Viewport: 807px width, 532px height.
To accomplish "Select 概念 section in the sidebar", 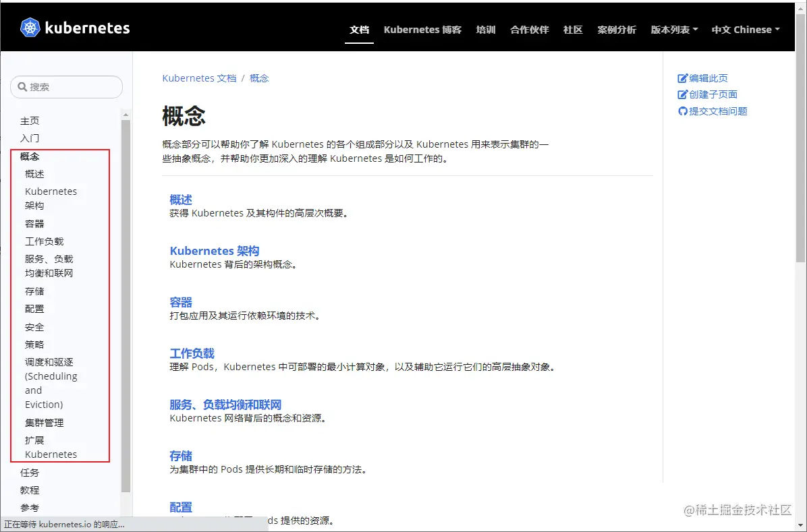I will [x=29, y=156].
